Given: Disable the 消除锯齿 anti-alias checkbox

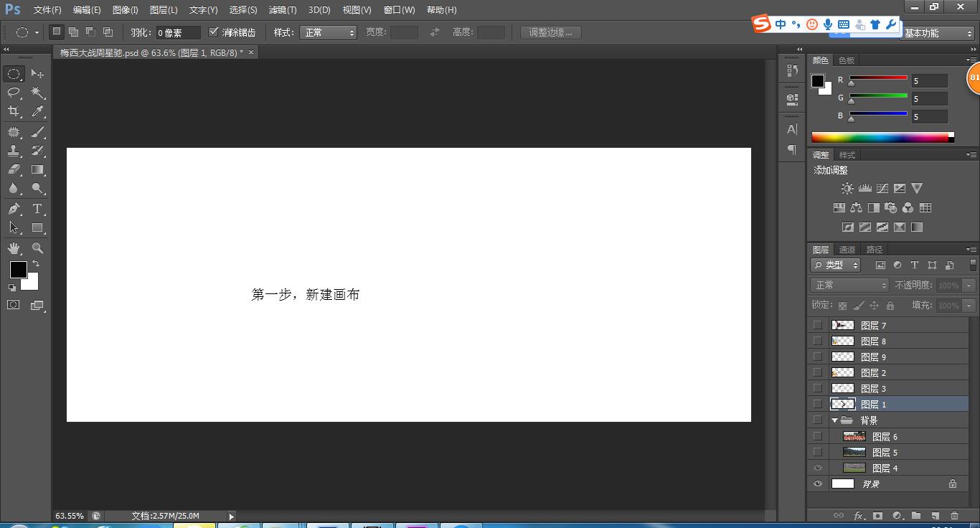Looking at the screenshot, I should coord(214,31).
